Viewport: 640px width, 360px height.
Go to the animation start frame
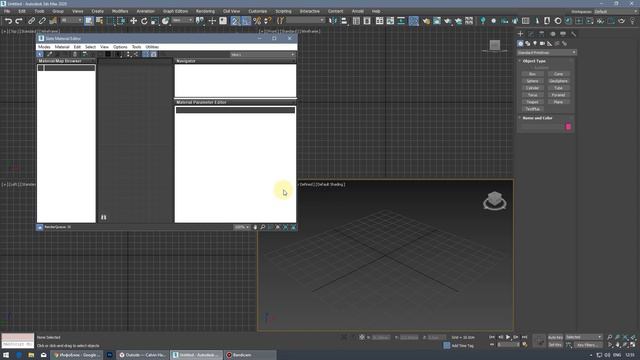pos(492,337)
